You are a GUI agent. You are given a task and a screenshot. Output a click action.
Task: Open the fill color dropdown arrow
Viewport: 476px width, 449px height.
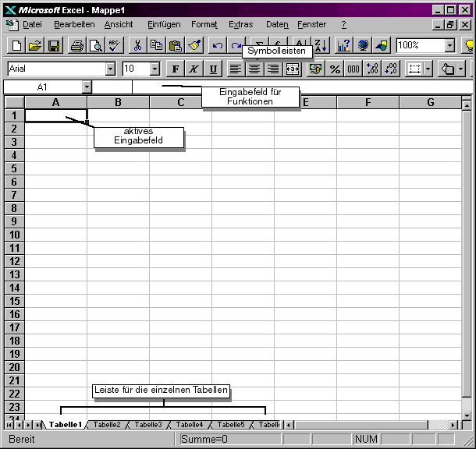click(461, 69)
